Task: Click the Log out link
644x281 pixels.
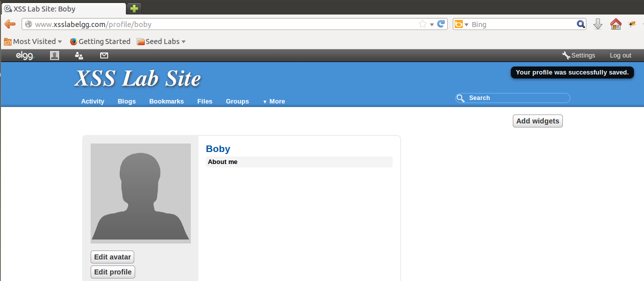Action: pos(620,55)
